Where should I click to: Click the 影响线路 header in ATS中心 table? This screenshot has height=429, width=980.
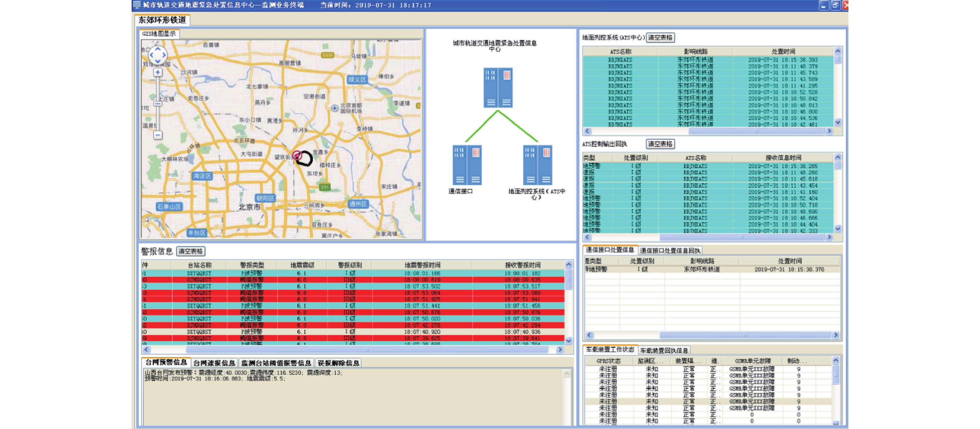pyautogui.click(x=695, y=51)
